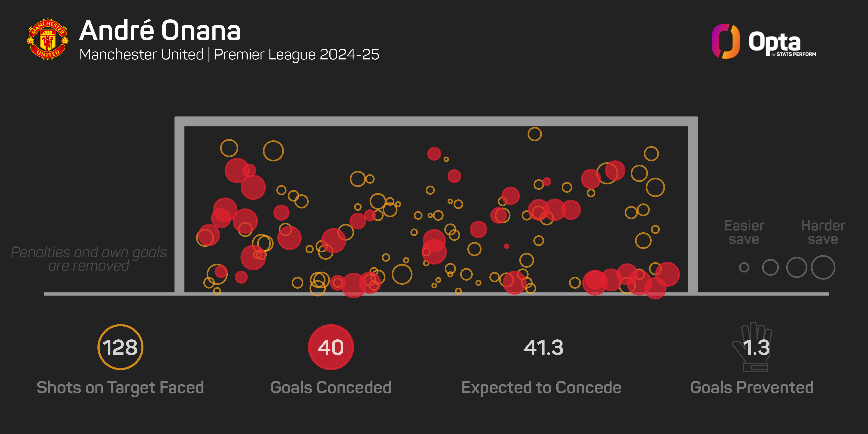Click the Penalties and own goals note

pos(89,259)
